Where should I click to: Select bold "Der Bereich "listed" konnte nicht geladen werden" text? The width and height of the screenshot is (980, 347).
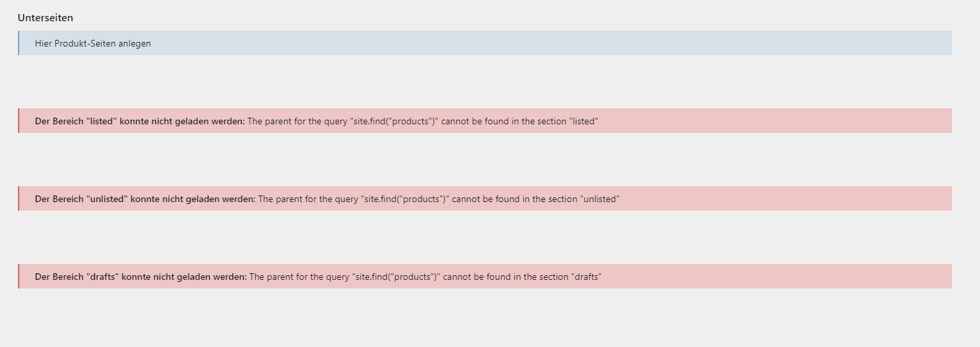pyautogui.click(x=139, y=121)
